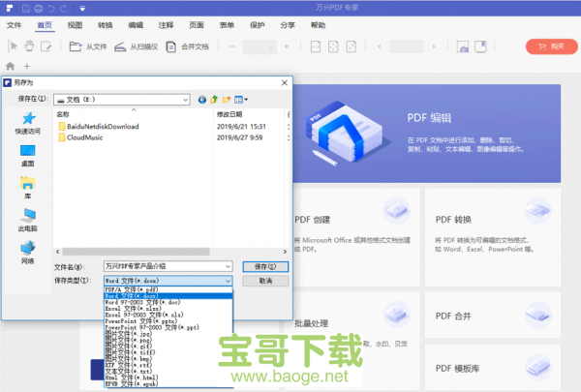Viewport: 581px width, 392px height.
Task: Switch to the 注释 tab
Action: pos(166,25)
